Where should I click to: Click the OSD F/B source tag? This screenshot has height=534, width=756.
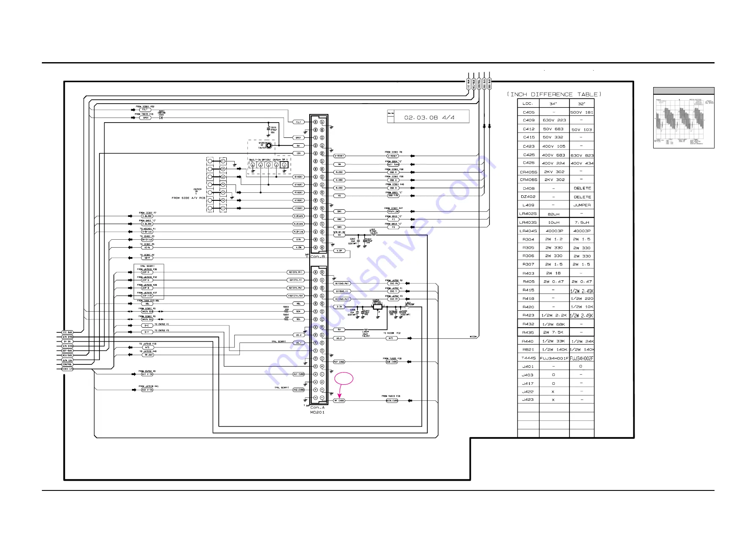pyautogui.click(x=393, y=196)
